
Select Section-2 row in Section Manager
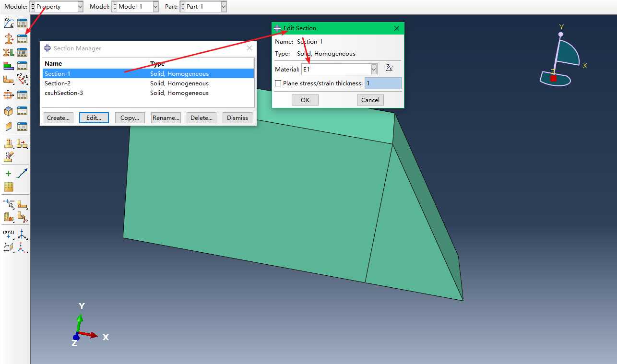(x=148, y=83)
